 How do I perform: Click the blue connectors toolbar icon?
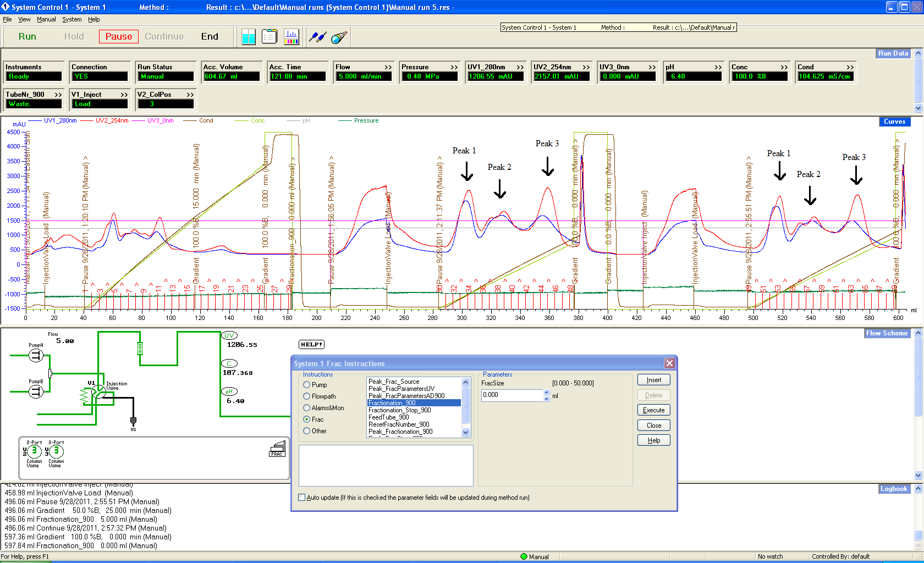click(317, 37)
